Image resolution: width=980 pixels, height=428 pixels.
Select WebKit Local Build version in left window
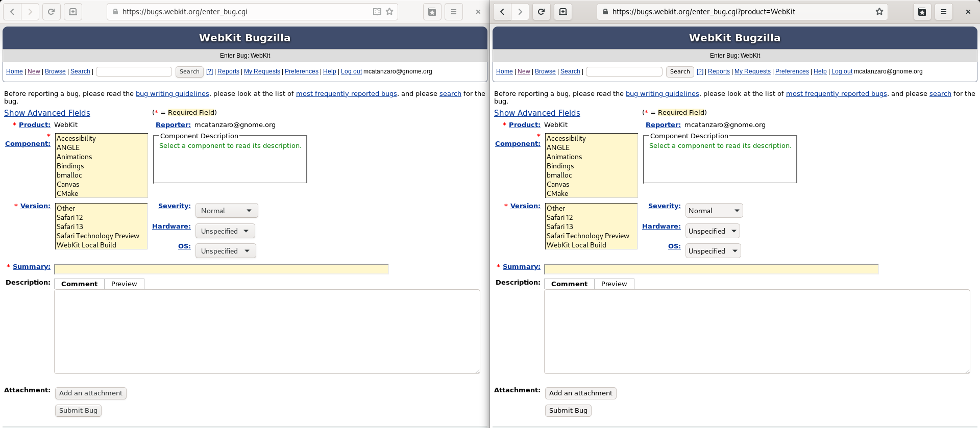101,245
